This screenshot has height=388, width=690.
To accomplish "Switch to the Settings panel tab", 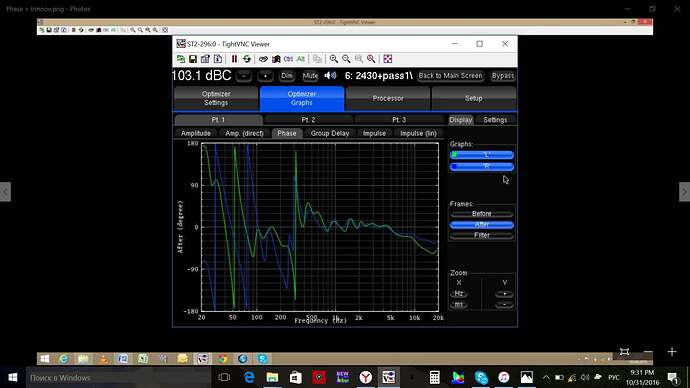I will click(x=495, y=120).
